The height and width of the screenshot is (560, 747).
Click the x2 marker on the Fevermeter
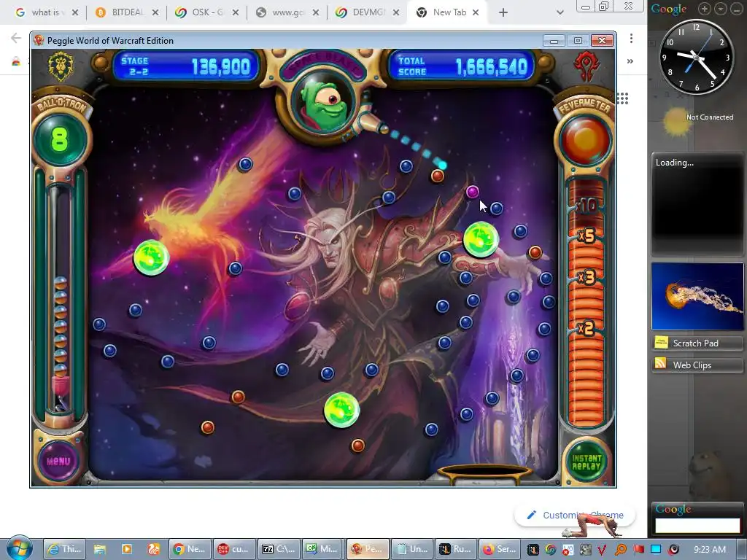tap(586, 329)
